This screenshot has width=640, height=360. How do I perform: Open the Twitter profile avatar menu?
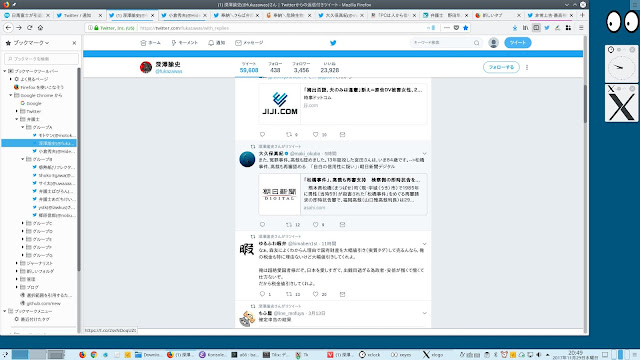(x=493, y=42)
